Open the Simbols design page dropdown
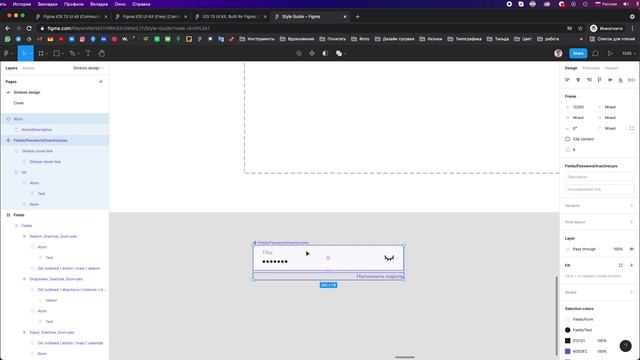Viewport: 640px width, 360px height. click(88, 68)
